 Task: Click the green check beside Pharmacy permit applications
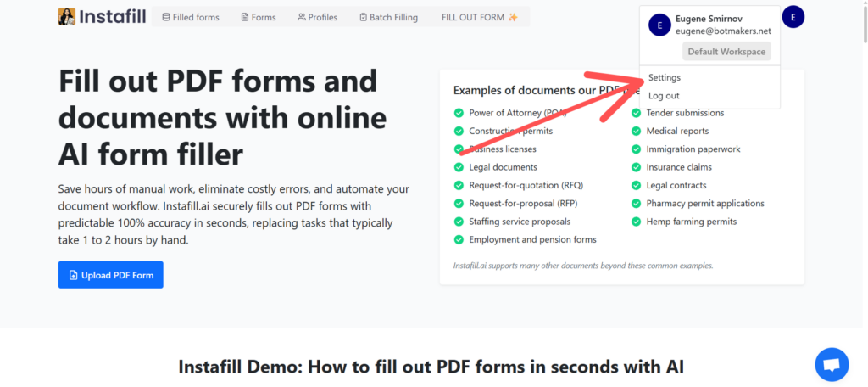(636, 204)
